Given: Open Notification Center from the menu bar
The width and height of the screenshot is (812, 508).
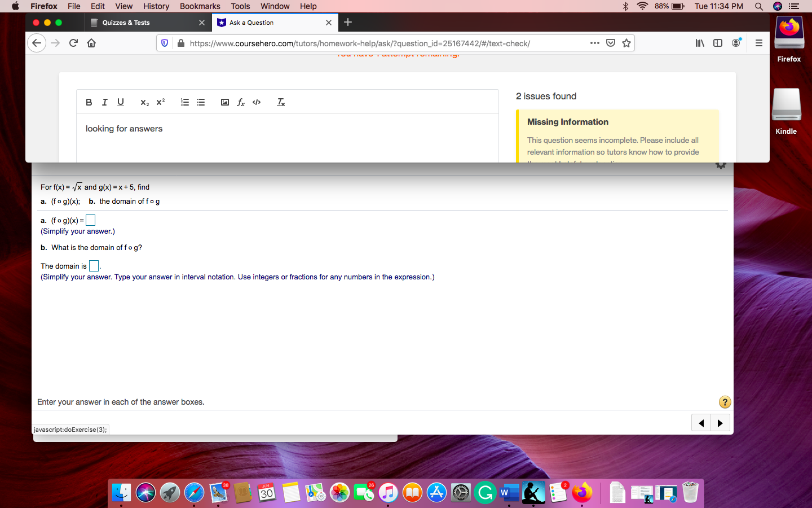Looking at the screenshot, I should (794, 6).
